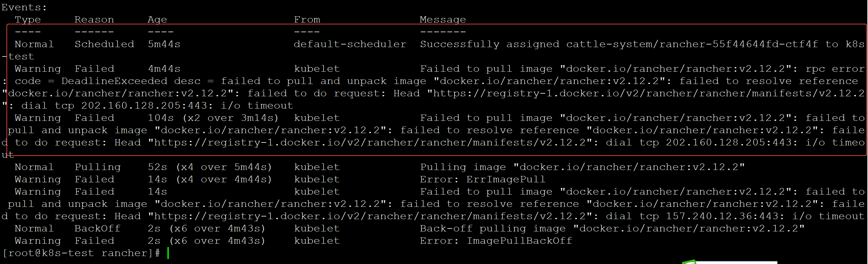Click the "default-scheduler" source text
The width and height of the screenshot is (868, 264).
pyautogui.click(x=350, y=44)
